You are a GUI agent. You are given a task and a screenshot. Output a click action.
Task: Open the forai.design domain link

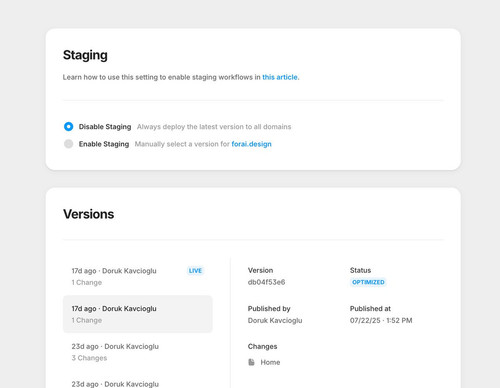pos(251,144)
